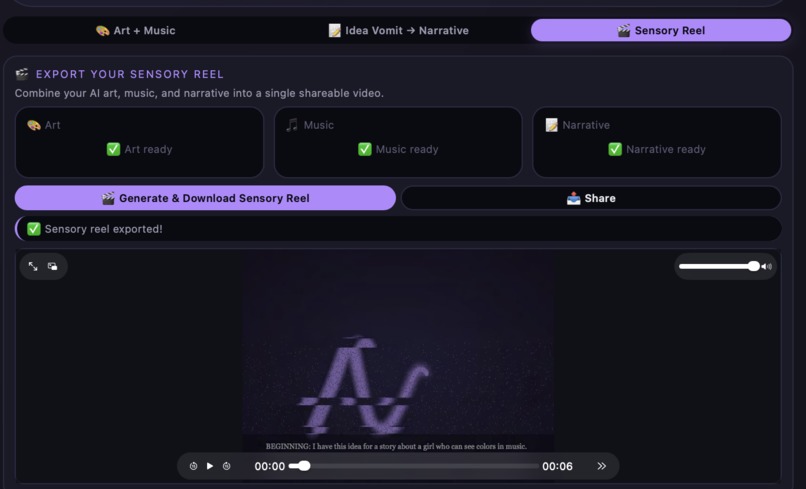
Task: Click the Music note icon
Action: point(292,125)
